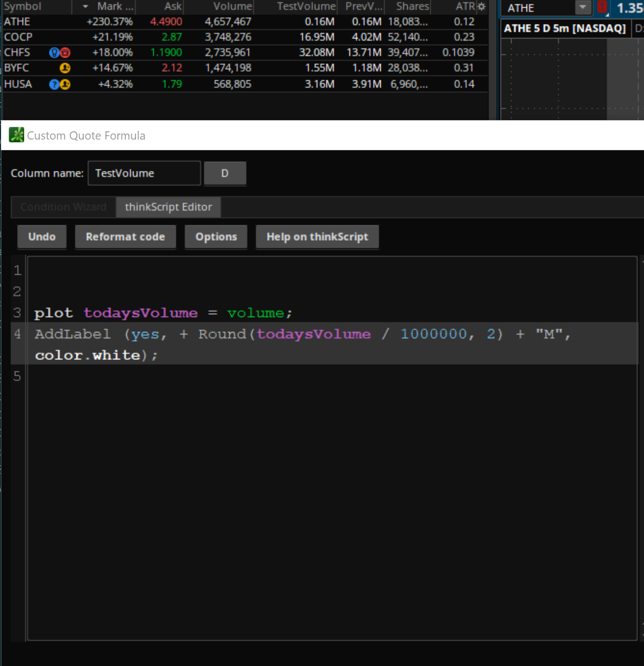Expand the ATHE symbol dropdown arrow
The width and height of the screenshot is (644, 666).
582,8
